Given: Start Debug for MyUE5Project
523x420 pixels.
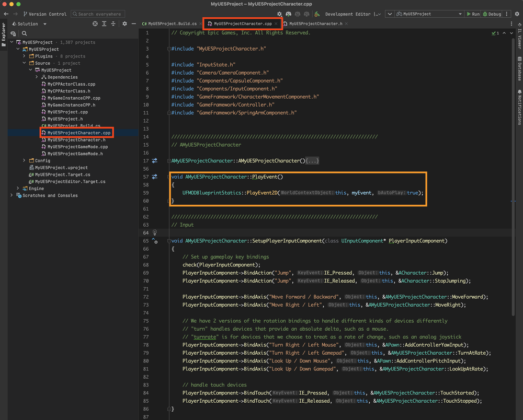Looking at the screenshot, I should [x=492, y=14].
